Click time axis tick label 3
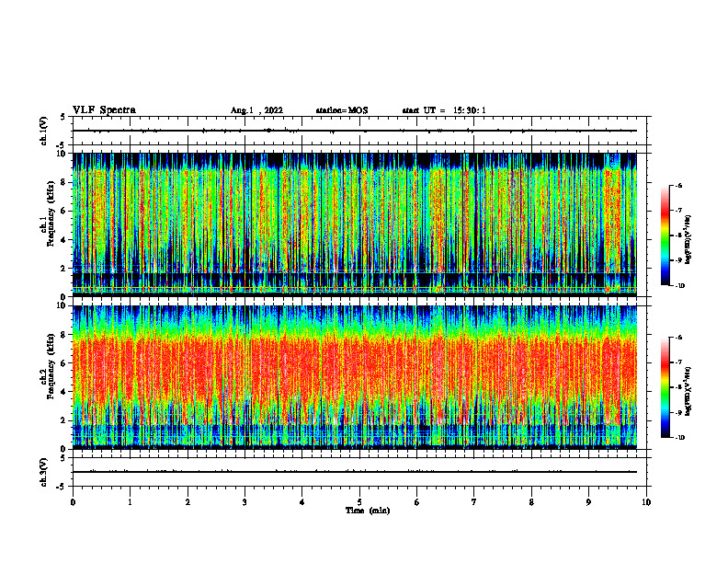 click(245, 502)
